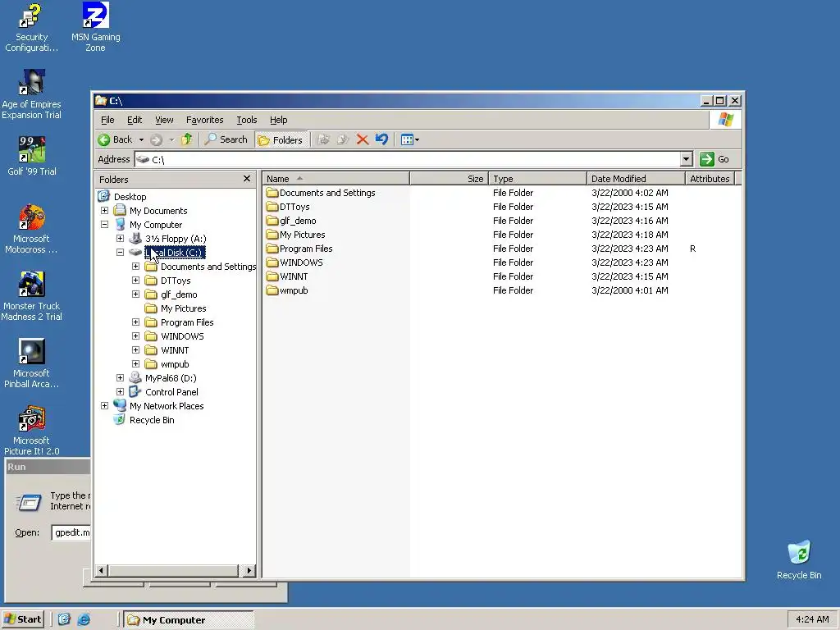Sort by the Type column header
This screenshot has width=840, height=630.
click(x=538, y=178)
